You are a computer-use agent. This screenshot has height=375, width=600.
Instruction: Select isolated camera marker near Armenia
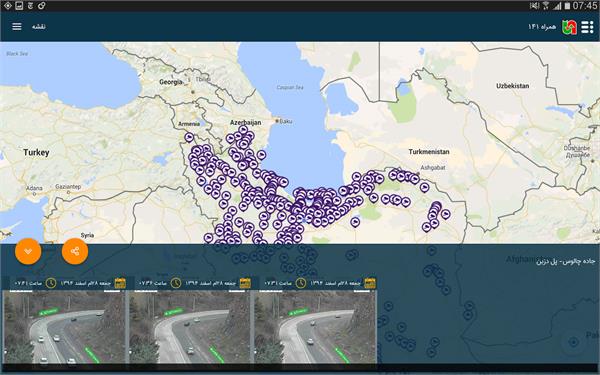(x=189, y=137)
